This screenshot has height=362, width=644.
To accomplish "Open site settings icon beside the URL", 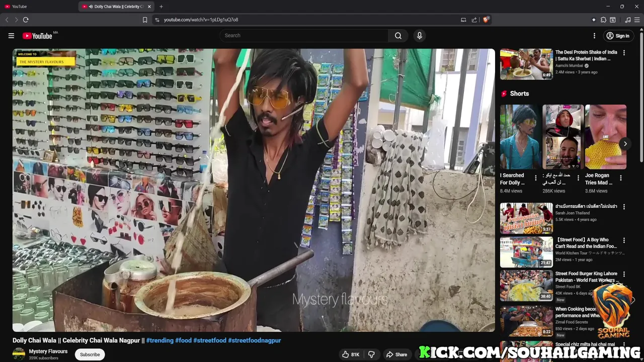I will 157,20.
